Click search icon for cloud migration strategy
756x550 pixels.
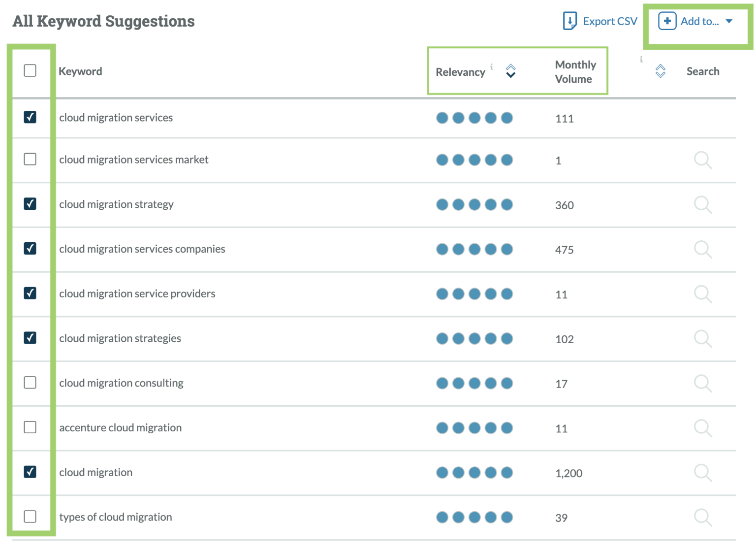[703, 205]
